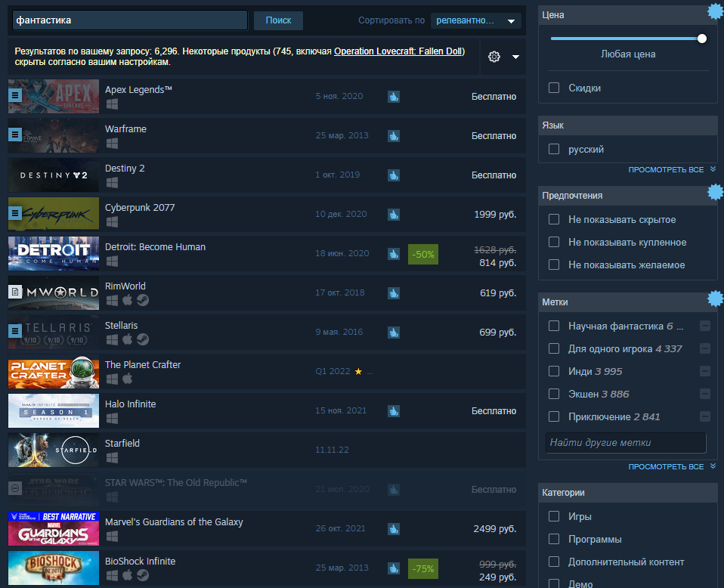The height and width of the screenshot is (588, 724).
Task: Click review icon for Marvel's Guardians of the Galaxy
Action: click(394, 528)
